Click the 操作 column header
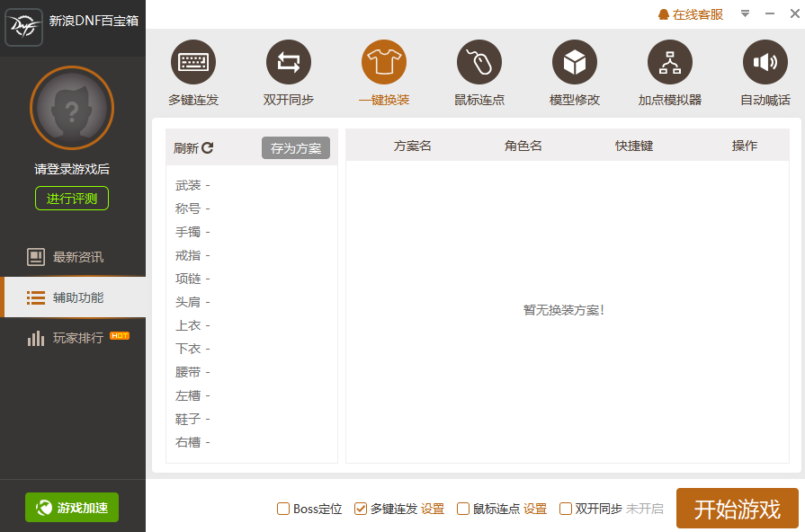 pos(745,146)
